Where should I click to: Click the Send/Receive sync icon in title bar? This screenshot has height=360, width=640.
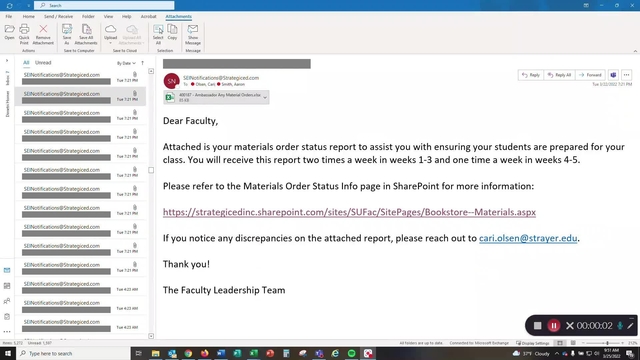click(9, 6)
